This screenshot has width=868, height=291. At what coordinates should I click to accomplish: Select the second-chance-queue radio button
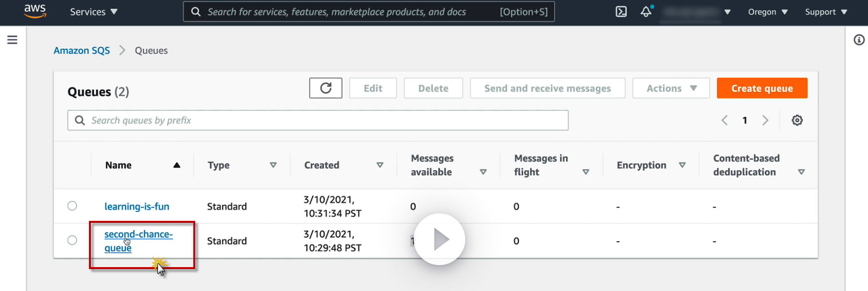[x=72, y=240]
